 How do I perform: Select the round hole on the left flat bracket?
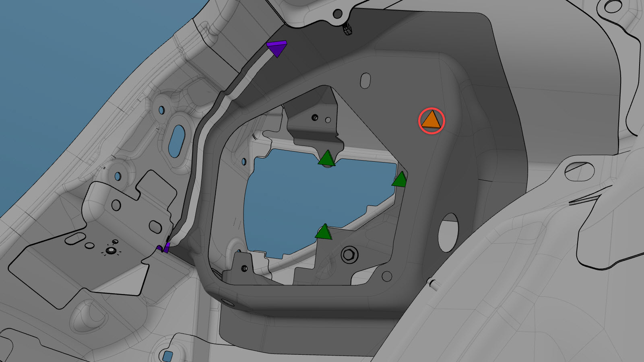pos(116,205)
